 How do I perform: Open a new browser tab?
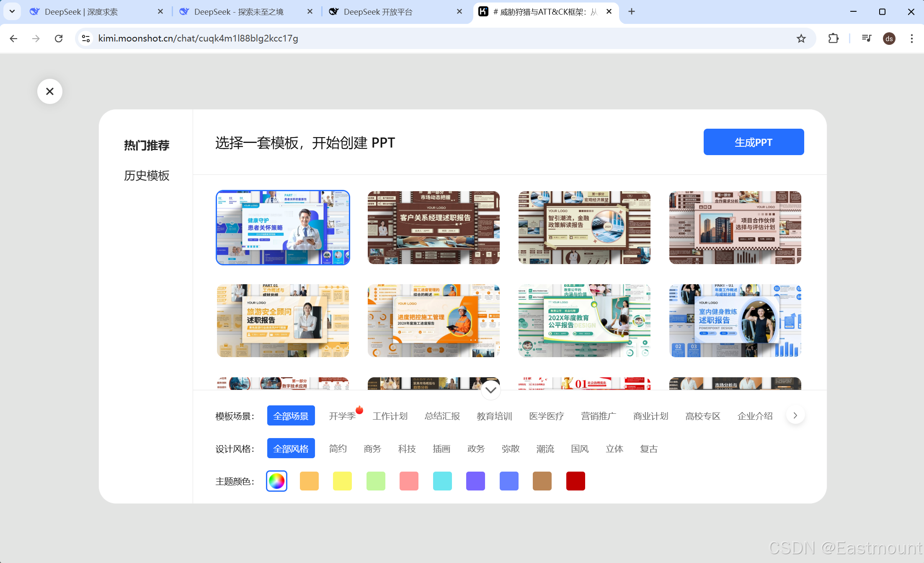pyautogui.click(x=632, y=12)
